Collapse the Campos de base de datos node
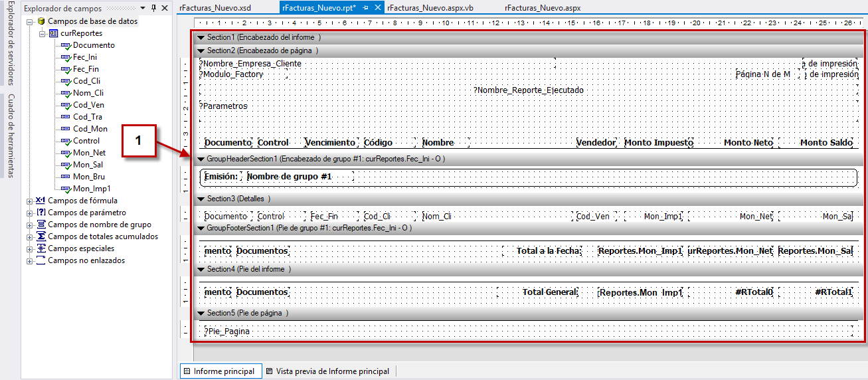Image resolution: width=868 pixels, height=380 pixels. tap(29, 22)
